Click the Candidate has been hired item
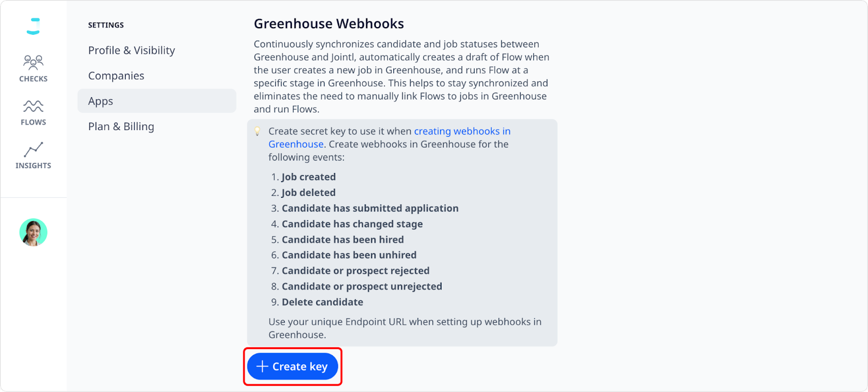The width and height of the screenshot is (868, 392). tap(343, 240)
